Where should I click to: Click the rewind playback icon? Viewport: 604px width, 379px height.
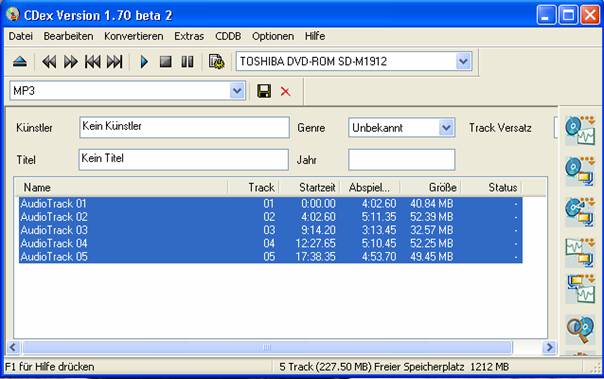(49, 62)
